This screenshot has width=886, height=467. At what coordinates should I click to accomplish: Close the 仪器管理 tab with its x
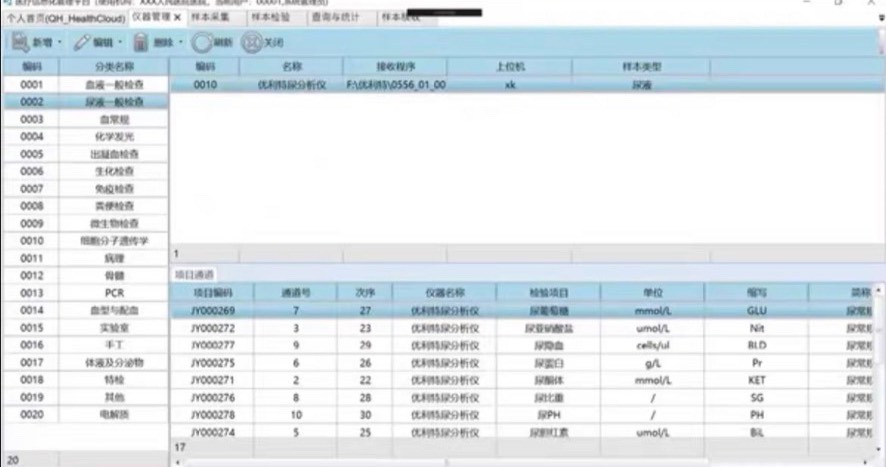pyautogui.click(x=177, y=18)
